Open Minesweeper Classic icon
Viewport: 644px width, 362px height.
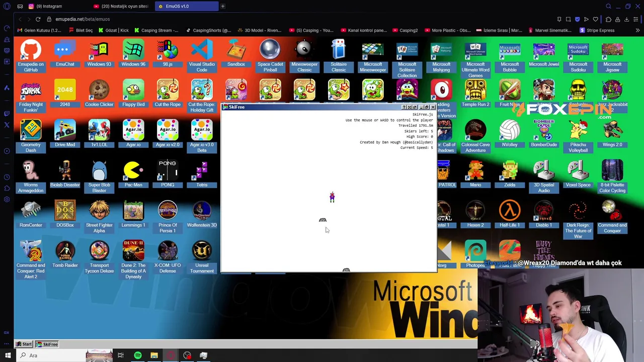(x=304, y=56)
